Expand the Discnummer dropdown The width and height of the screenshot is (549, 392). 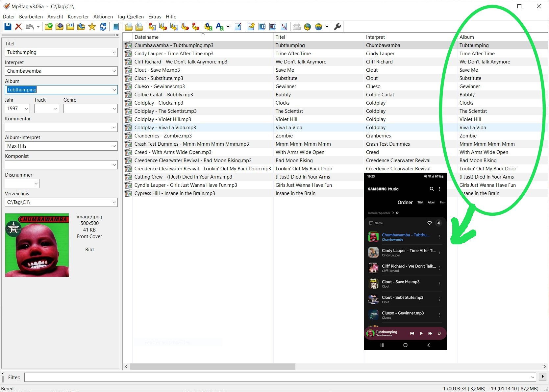click(x=36, y=184)
